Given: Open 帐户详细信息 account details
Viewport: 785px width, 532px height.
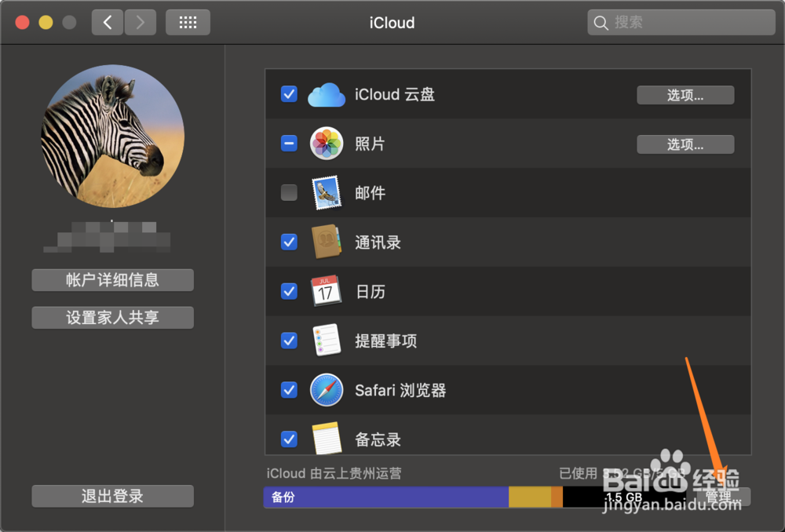Looking at the screenshot, I should tap(112, 280).
